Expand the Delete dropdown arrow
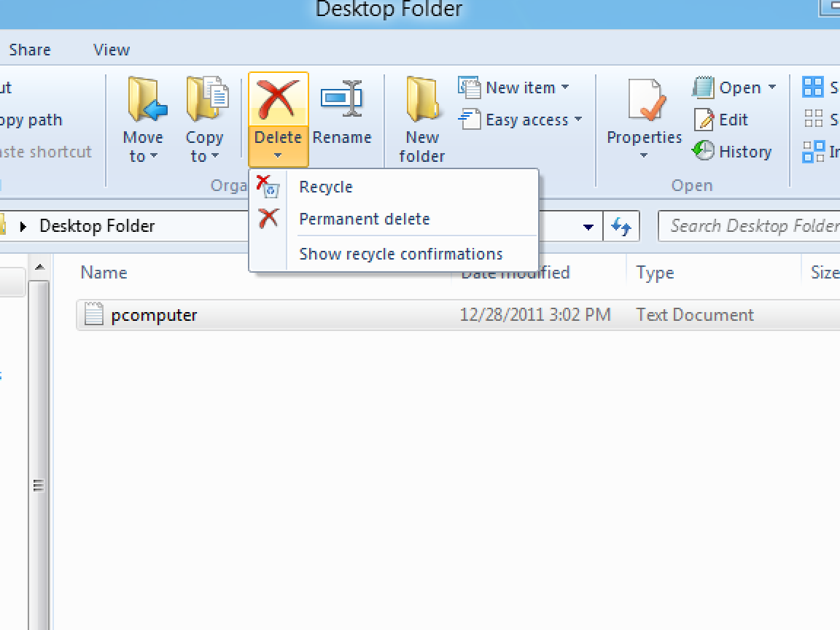Image resolution: width=840 pixels, height=630 pixels. tap(278, 156)
